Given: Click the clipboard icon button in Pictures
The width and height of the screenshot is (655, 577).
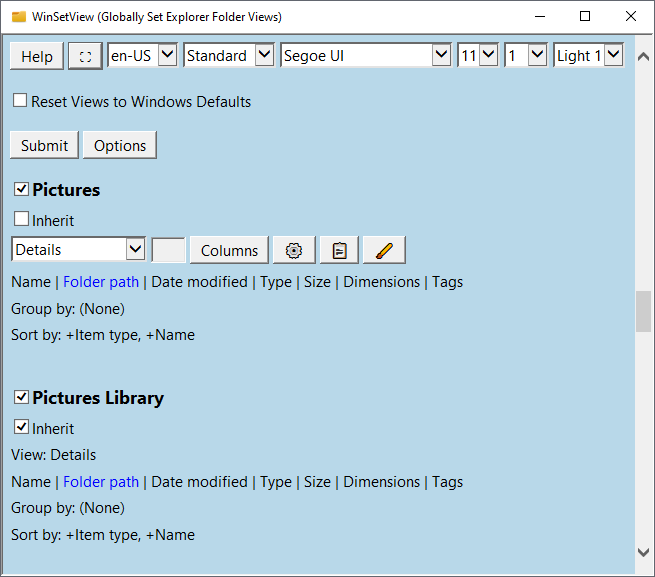Looking at the screenshot, I should pyautogui.click(x=339, y=250).
